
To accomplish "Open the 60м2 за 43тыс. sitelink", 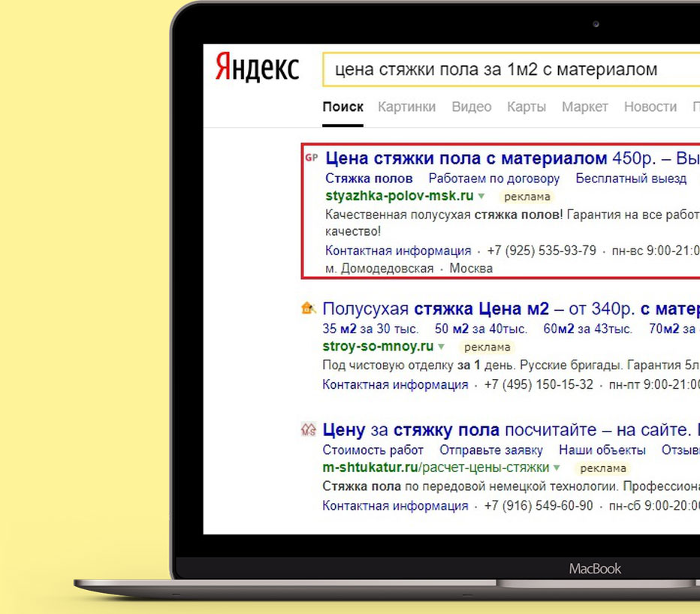I will coord(587,329).
